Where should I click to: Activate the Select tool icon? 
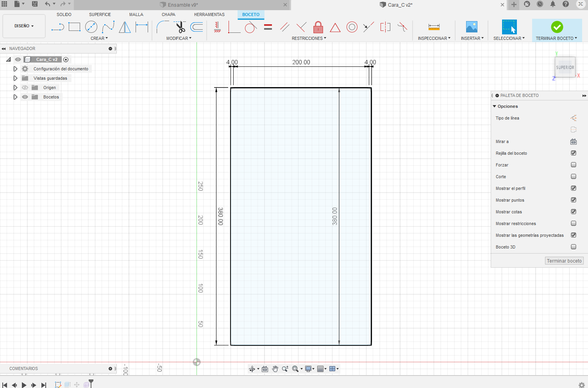(509, 27)
